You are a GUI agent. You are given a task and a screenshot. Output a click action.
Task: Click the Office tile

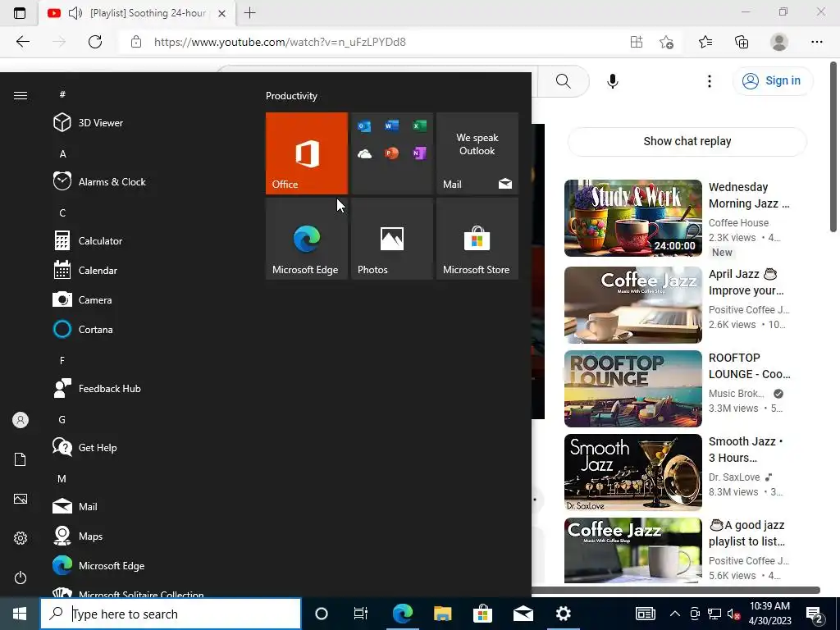coord(307,153)
